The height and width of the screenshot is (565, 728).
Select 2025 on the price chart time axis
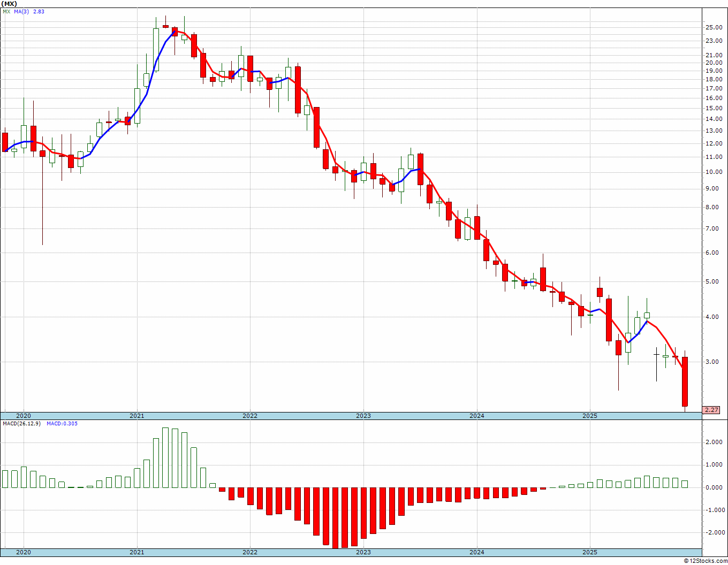click(x=590, y=416)
